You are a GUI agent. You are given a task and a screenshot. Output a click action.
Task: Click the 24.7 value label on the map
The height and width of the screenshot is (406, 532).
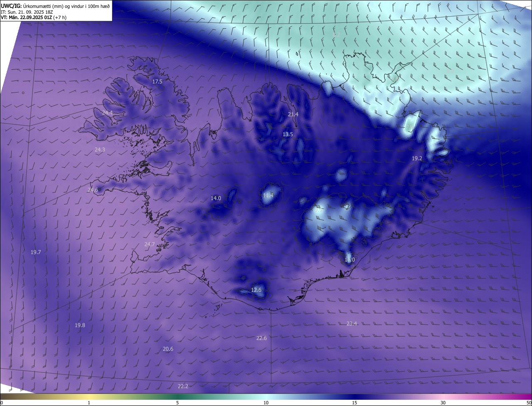coord(150,245)
